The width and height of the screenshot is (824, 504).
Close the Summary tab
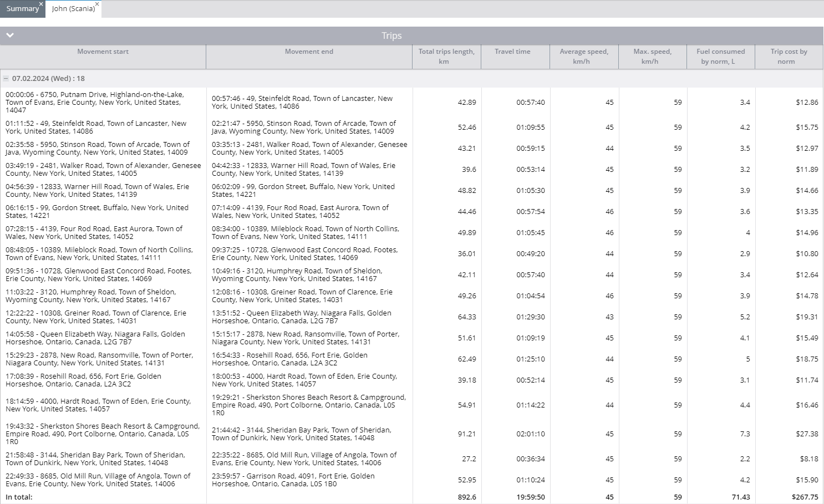point(41,4)
